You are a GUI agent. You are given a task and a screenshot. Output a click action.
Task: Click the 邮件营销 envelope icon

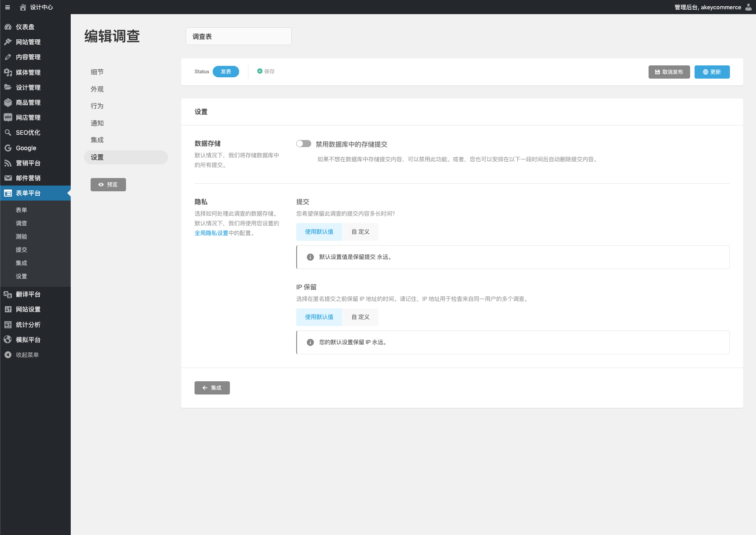[x=8, y=178]
